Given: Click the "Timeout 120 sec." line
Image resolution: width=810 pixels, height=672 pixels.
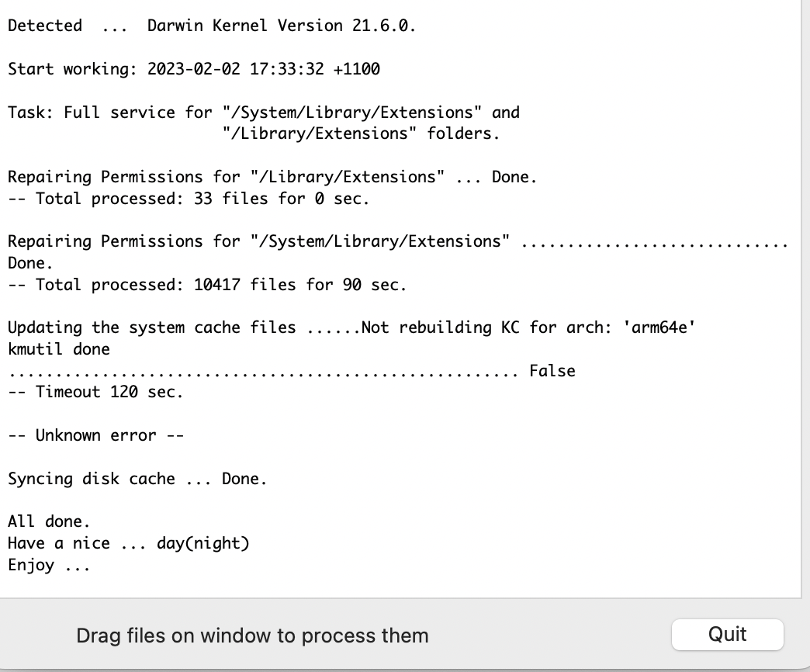Looking at the screenshot, I should click(x=95, y=392).
